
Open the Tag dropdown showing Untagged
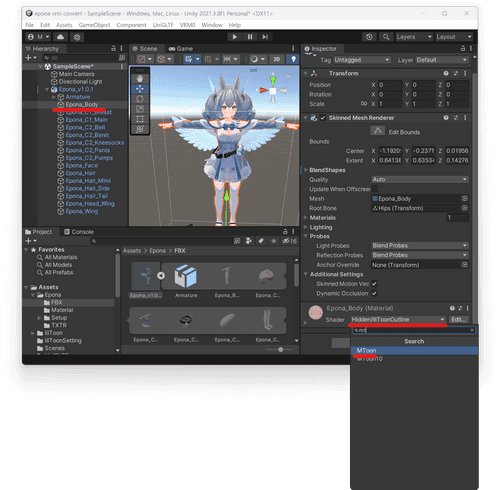tap(362, 60)
